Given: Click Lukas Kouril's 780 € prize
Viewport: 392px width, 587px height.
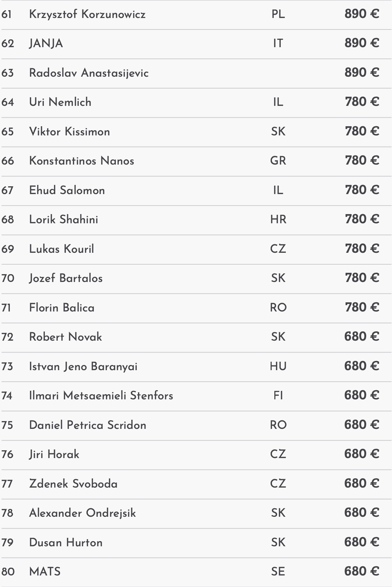Looking at the screenshot, I should tap(361, 249).
